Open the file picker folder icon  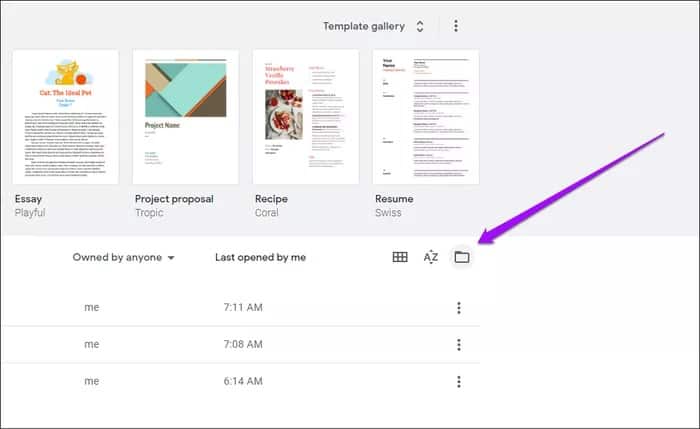[462, 257]
